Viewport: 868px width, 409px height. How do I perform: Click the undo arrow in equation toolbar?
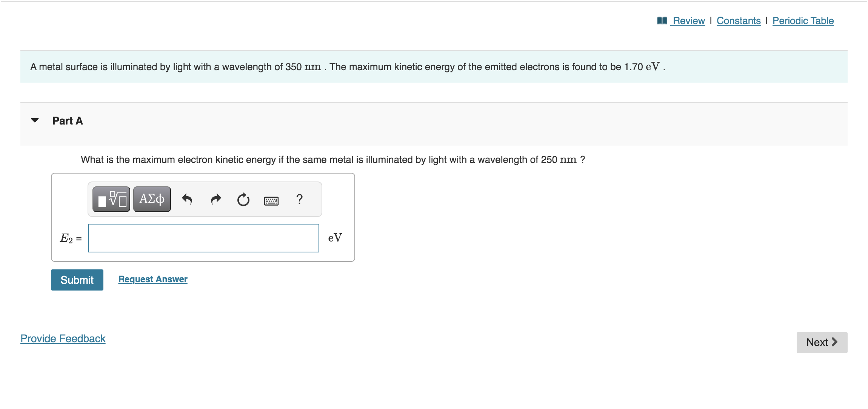tap(188, 199)
